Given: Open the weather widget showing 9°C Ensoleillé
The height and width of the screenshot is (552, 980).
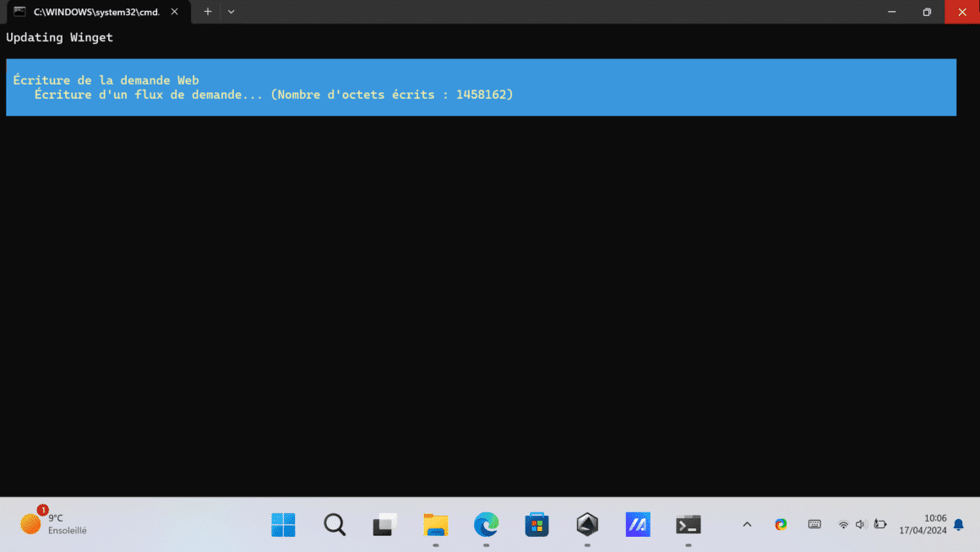Looking at the screenshot, I should (54, 524).
